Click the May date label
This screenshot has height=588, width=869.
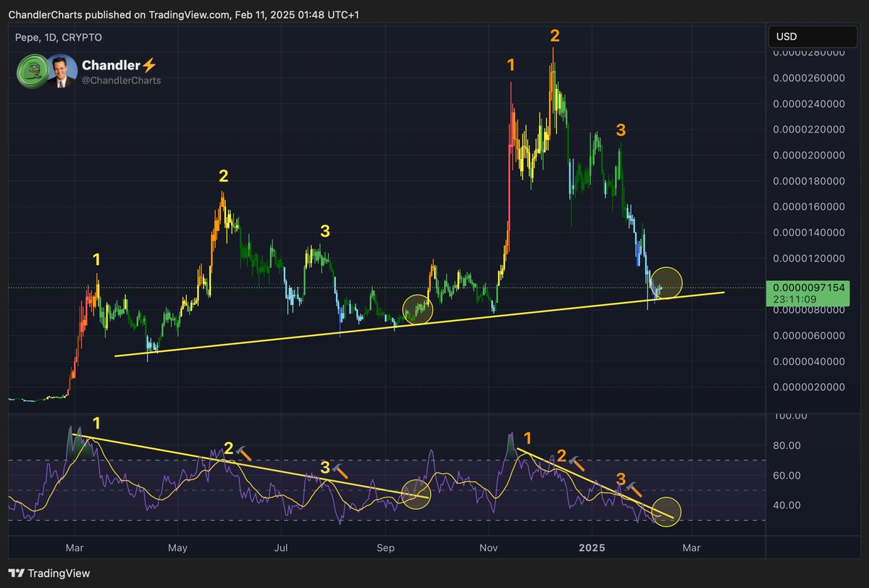(177, 547)
